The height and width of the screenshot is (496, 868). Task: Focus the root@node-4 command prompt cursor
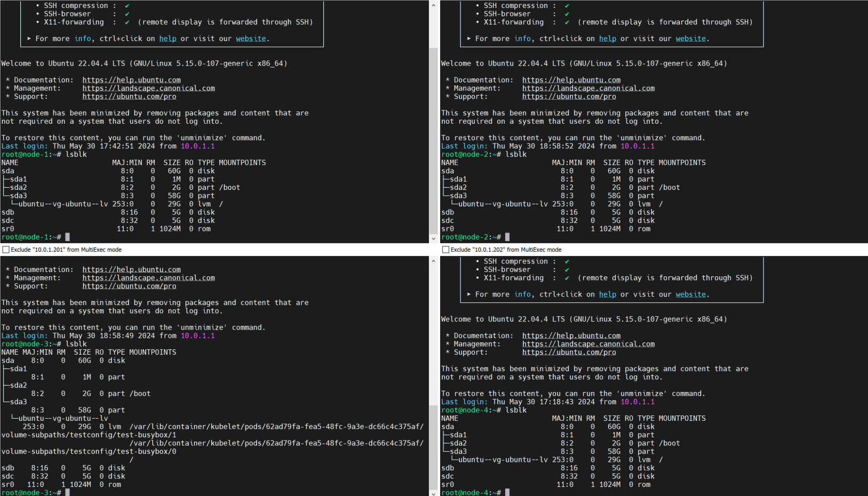coord(507,493)
